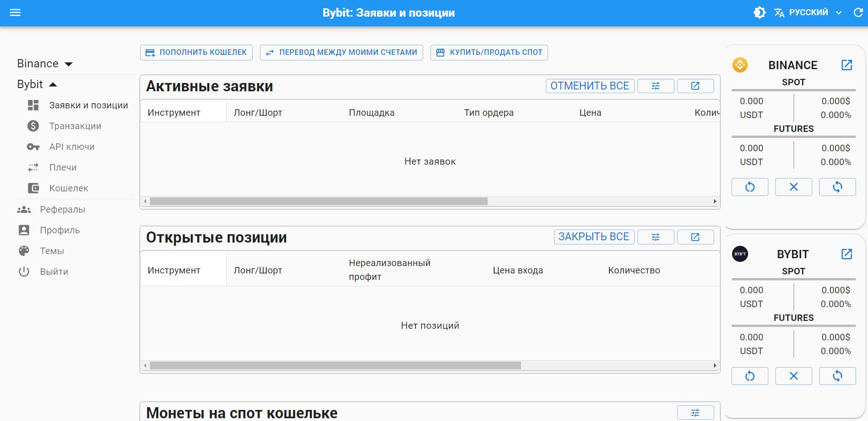The height and width of the screenshot is (421, 868).
Task: Click right arrow of Активные заявки scrollbar
Action: (715, 202)
